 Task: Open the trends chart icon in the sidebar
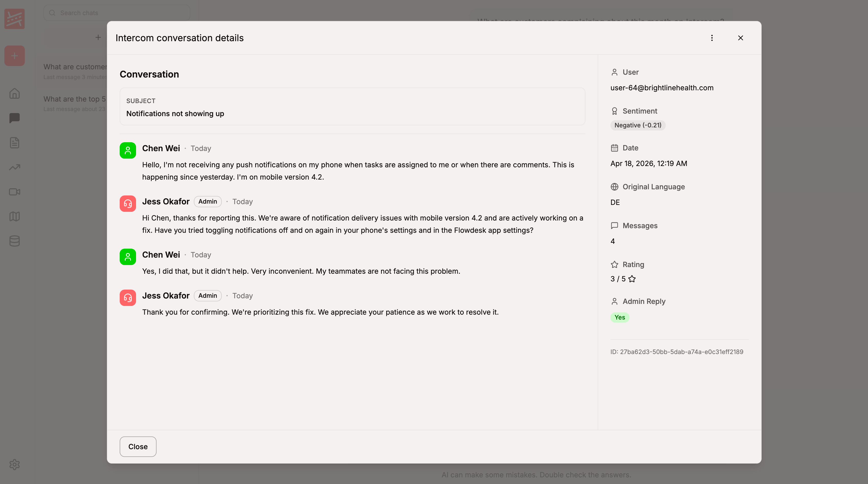pos(15,167)
